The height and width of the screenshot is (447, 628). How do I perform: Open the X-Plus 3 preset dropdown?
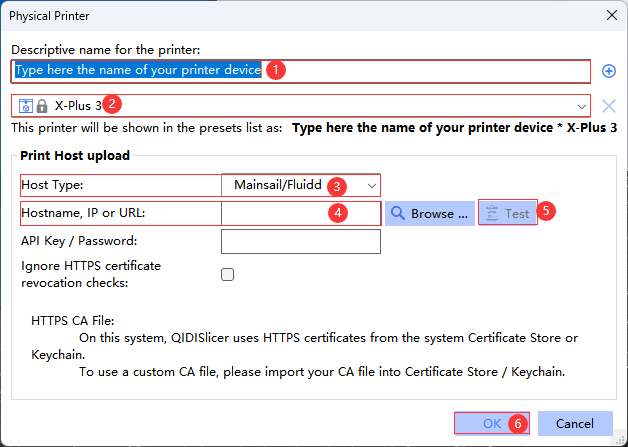(x=300, y=105)
